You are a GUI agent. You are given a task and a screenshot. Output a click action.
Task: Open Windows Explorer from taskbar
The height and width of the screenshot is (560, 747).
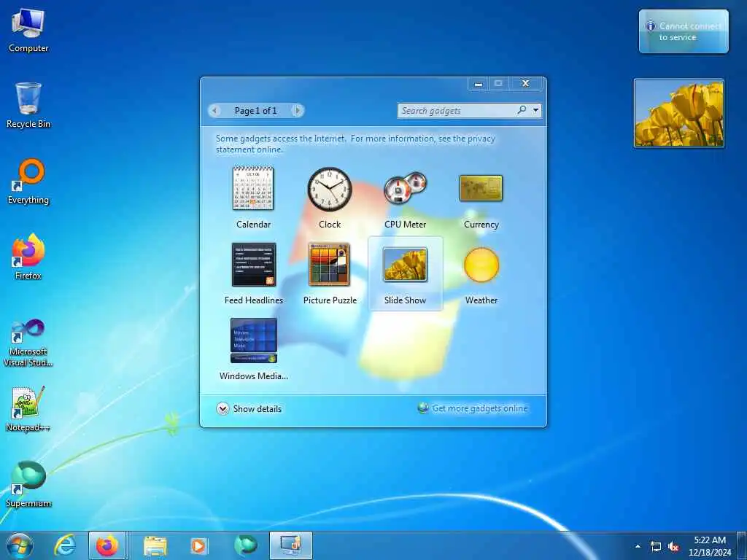pos(155,545)
